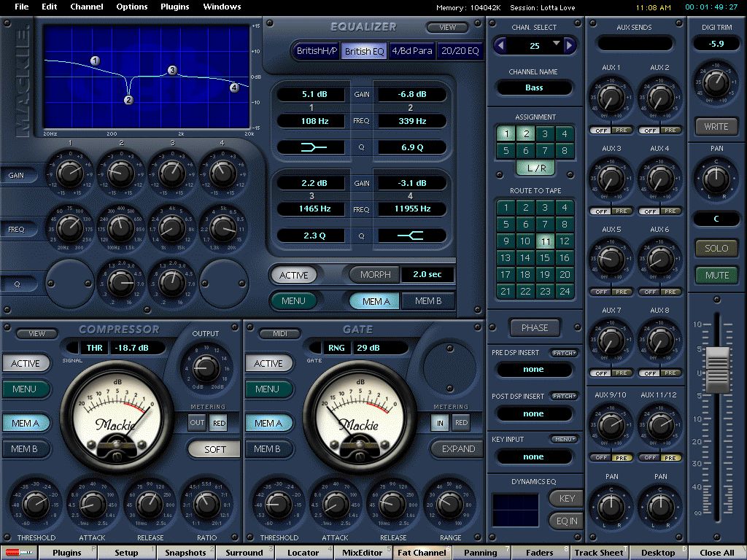Select Route to Tape track 11
The image size is (747, 560).
(545, 241)
